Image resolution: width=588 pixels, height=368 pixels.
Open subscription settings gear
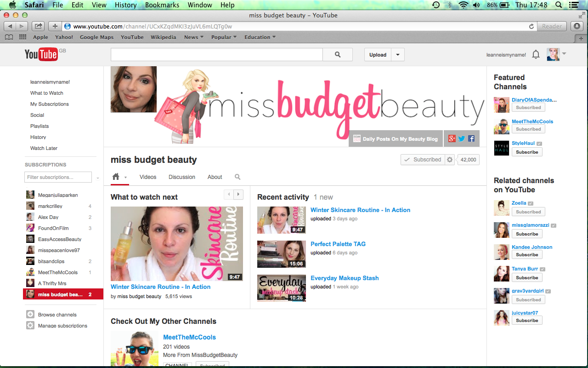pyautogui.click(x=450, y=160)
